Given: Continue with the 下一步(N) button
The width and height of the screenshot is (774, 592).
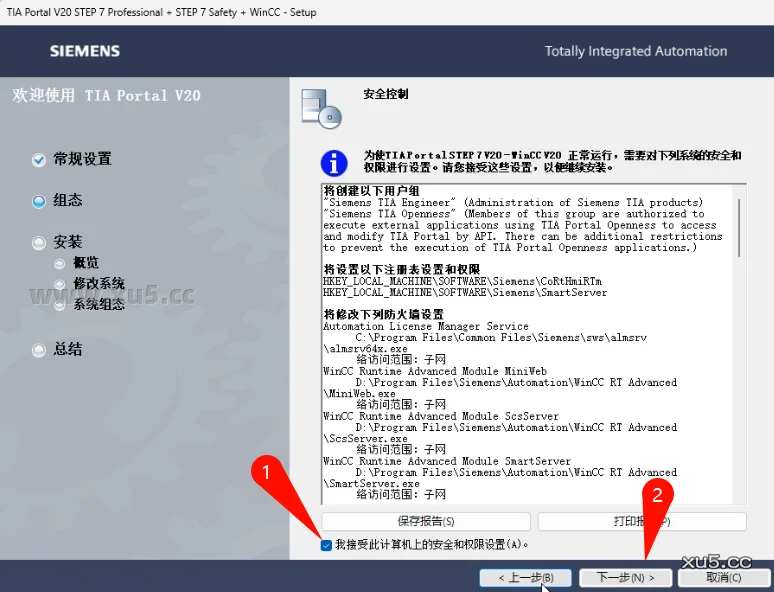Looking at the screenshot, I should click(625, 577).
